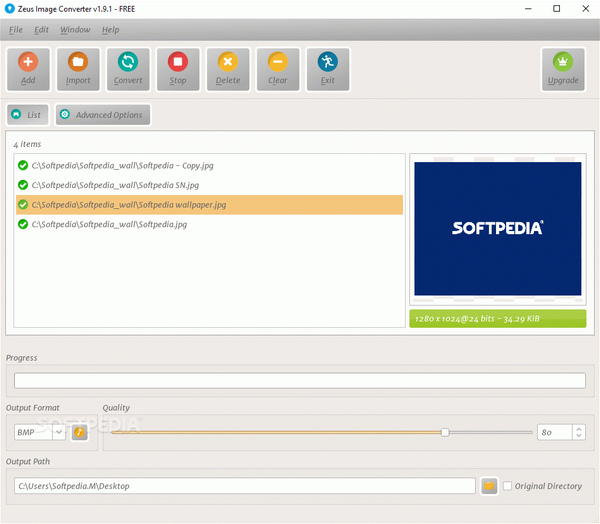The height and width of the screenshot is (524, 600).
Task: Click the Output Path text field
Action: click(245, 486)
